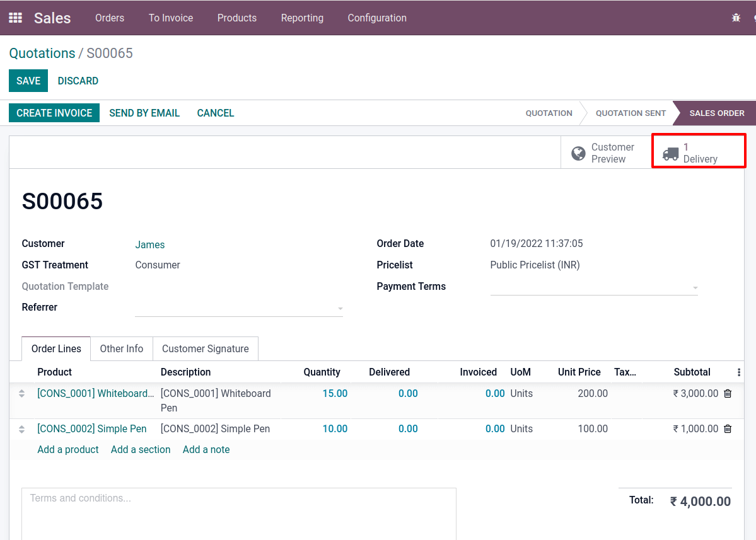This screenshot has width=756, height=540.
Task: Edit quantity 15.00 of Whiteboard Pen
Action: tap(335, 394)
